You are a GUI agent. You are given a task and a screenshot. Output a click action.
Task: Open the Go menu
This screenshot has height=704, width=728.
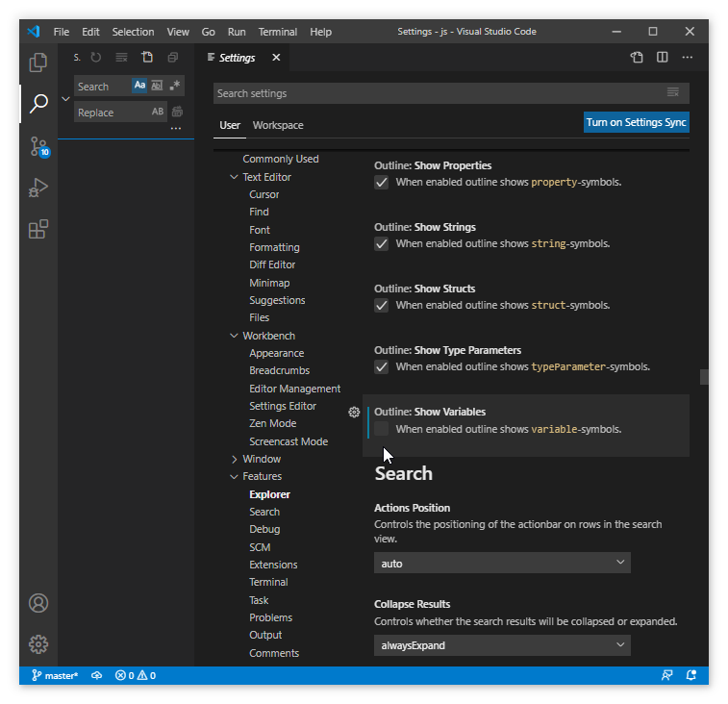[x=208, y=32]
